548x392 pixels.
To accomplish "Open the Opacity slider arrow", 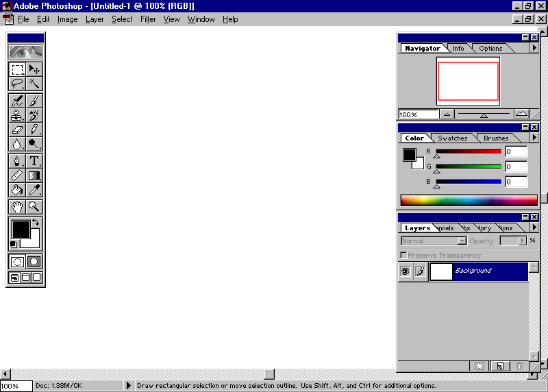I will pos(522,241).
